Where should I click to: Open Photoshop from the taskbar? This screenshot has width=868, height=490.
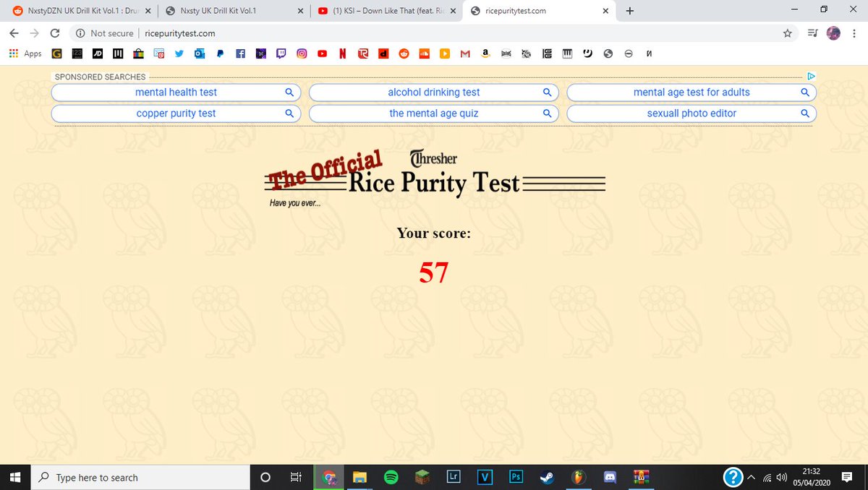[x=516, y=477]
